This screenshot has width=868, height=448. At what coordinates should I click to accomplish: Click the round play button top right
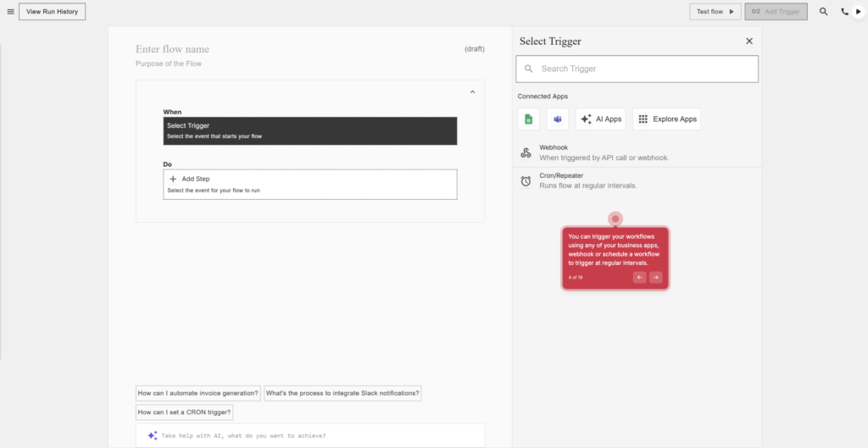pos(858,12)
